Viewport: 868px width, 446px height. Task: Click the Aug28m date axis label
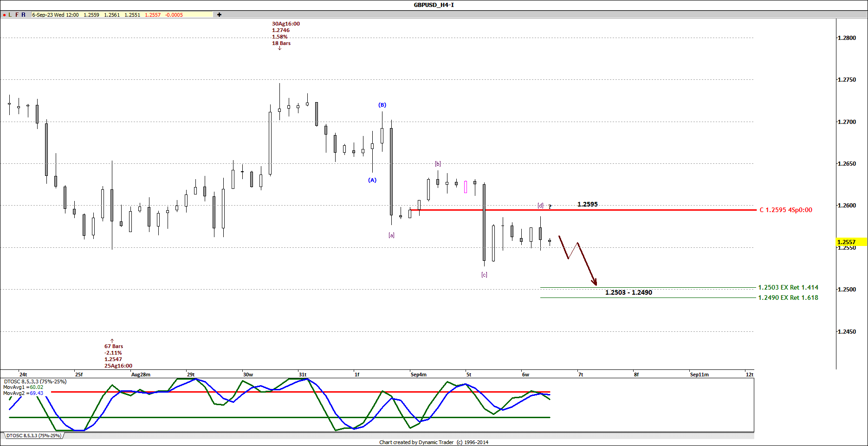(x=141, y=375)
